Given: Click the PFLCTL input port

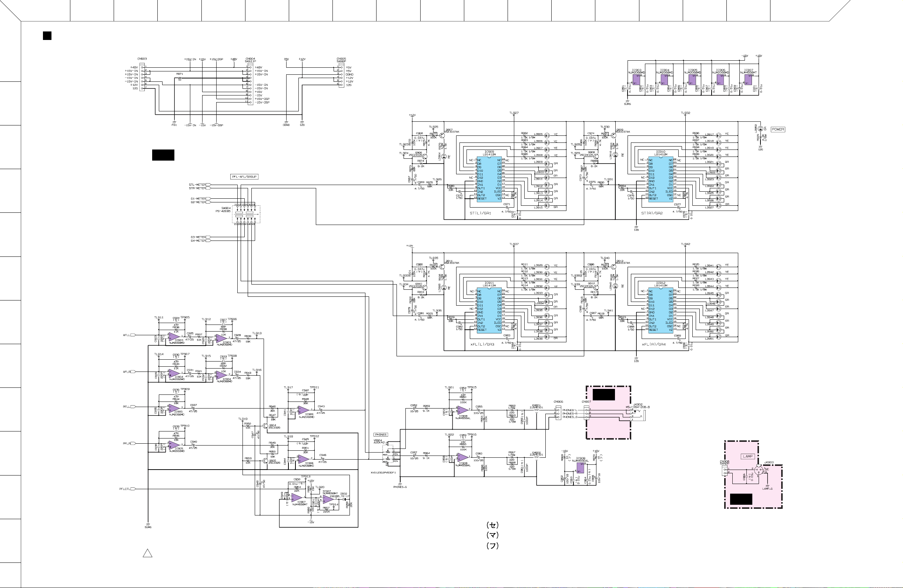Looking at the screenshot, I should click(x=133, y=489).
